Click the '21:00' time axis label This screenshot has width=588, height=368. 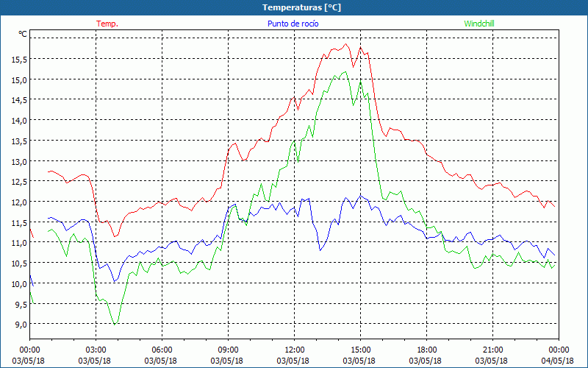tap(492, 350)
